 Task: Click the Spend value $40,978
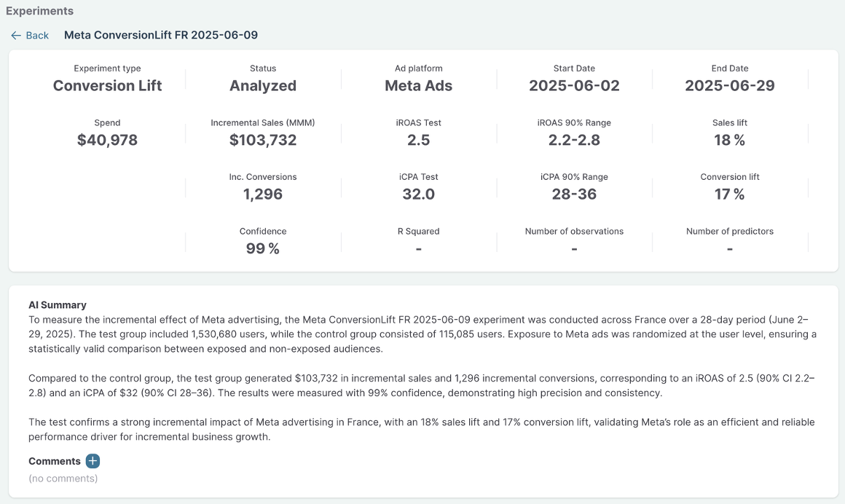coord(107,140)
